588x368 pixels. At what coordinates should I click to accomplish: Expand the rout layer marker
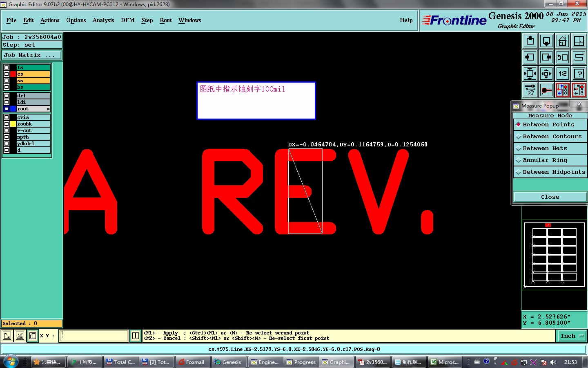click(x=48, y=109)
